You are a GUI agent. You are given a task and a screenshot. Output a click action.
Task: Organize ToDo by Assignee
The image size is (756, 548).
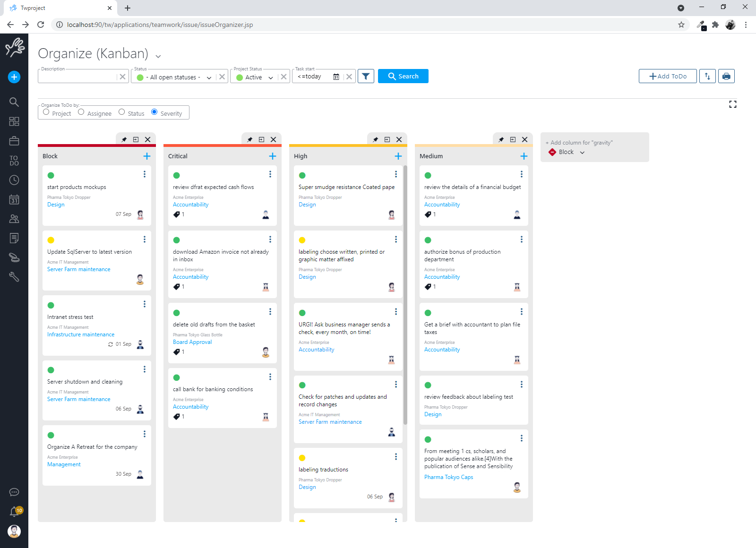click(81, 112)
